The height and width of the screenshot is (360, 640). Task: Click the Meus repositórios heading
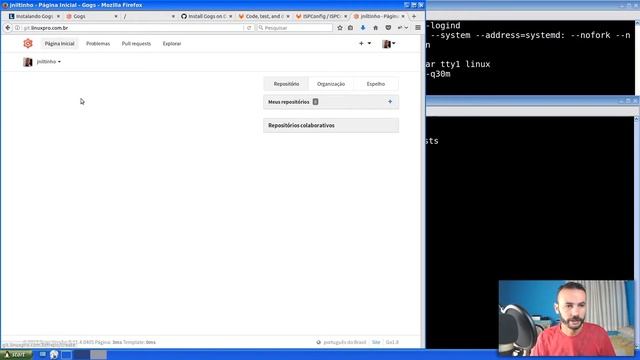(289, 102)
